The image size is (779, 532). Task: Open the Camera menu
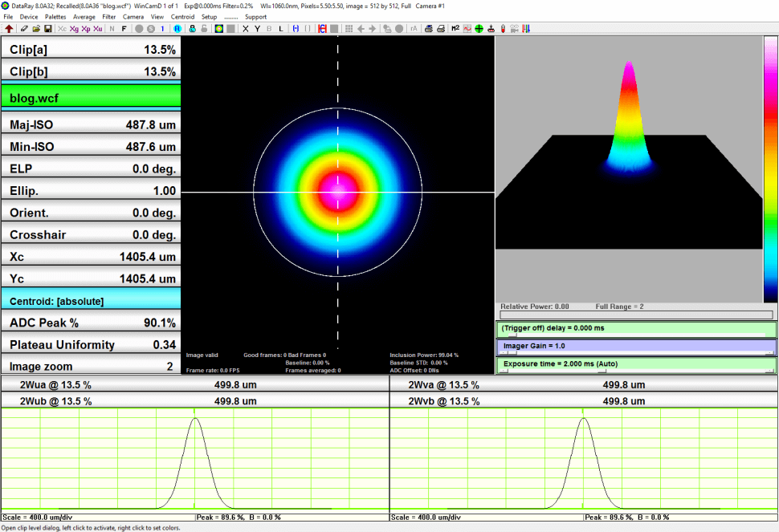pyautogui.click(x=133, y=17)
